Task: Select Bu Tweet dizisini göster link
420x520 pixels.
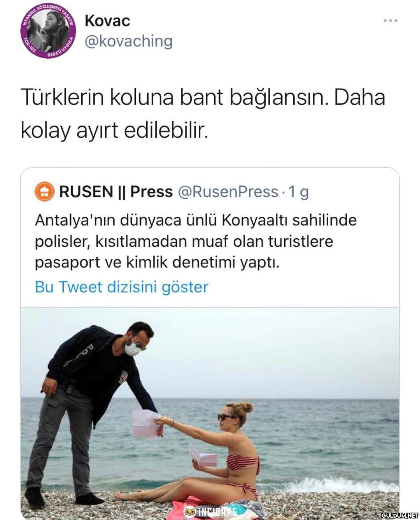Action: point(122,287)
